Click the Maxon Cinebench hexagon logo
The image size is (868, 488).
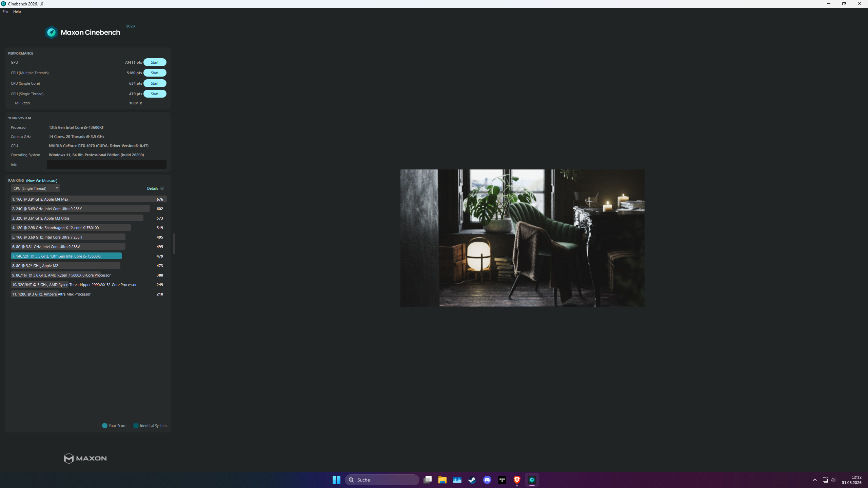click(x=52, y=33)
